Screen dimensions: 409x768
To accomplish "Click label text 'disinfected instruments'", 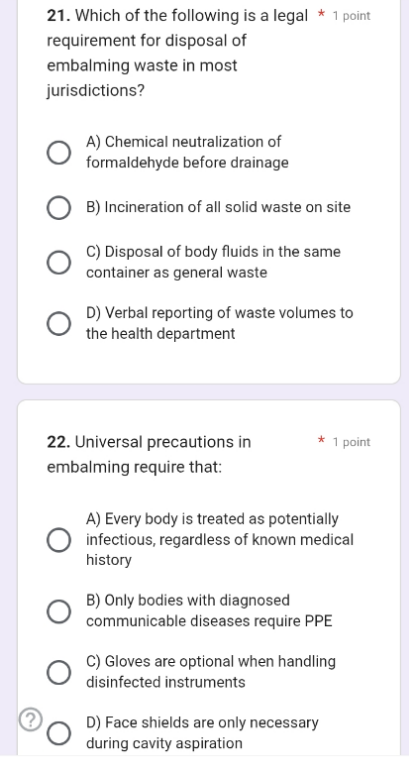I will [166, 682].
